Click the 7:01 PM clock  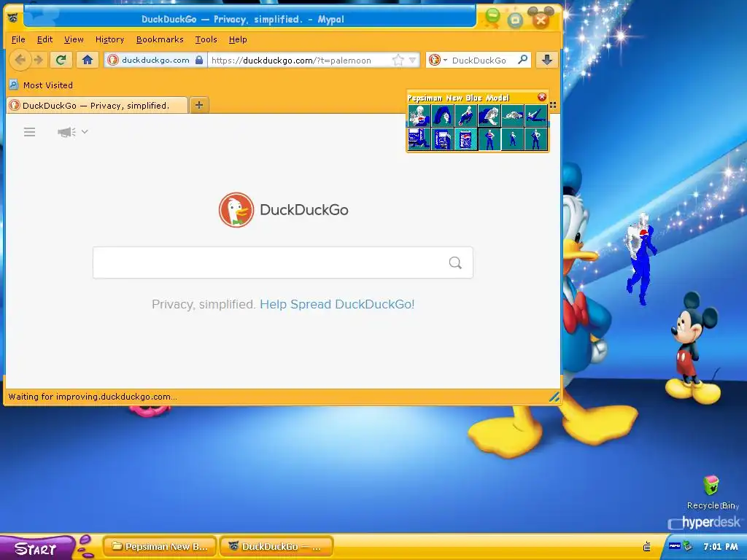(720, 547)
